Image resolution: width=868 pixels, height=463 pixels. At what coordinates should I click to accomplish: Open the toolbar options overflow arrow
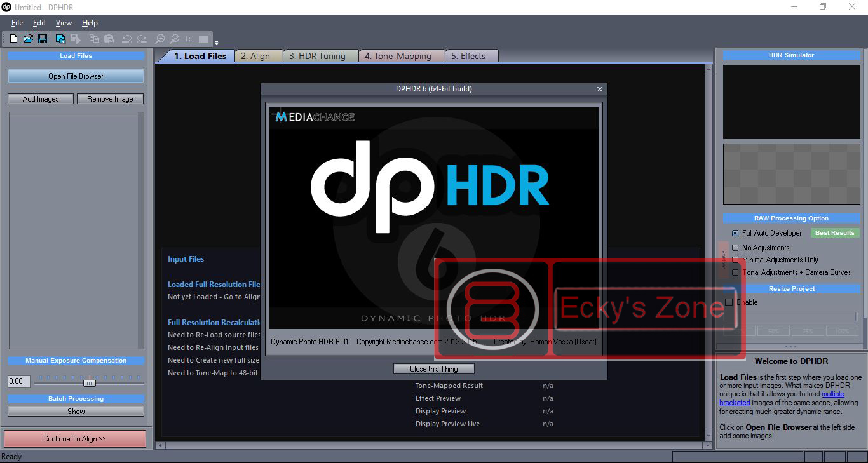[216, 43]
